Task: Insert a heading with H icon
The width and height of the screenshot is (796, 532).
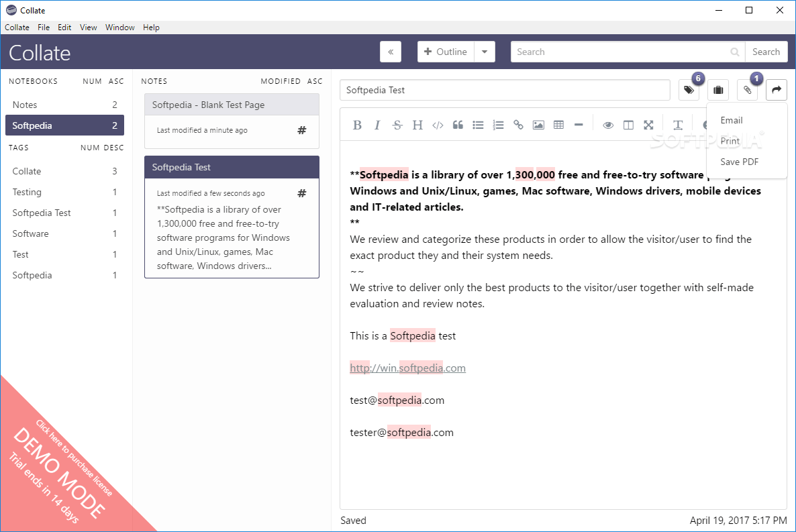Action: 417,125
